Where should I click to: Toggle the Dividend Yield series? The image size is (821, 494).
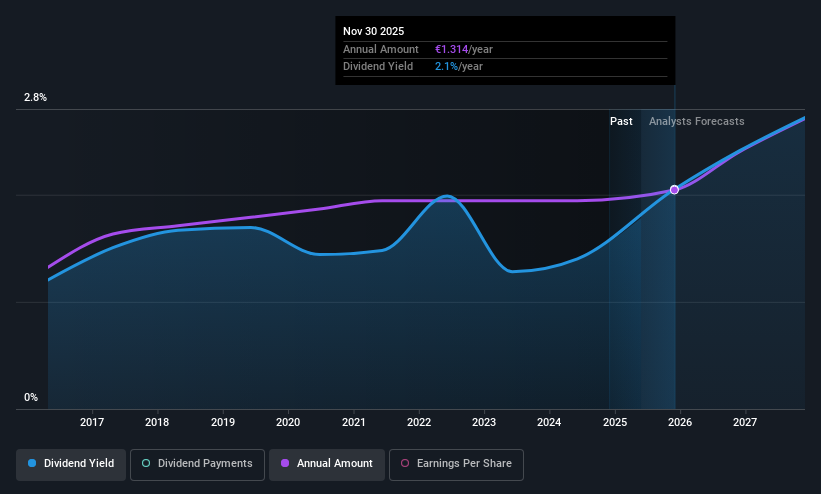tap(71, 464)
